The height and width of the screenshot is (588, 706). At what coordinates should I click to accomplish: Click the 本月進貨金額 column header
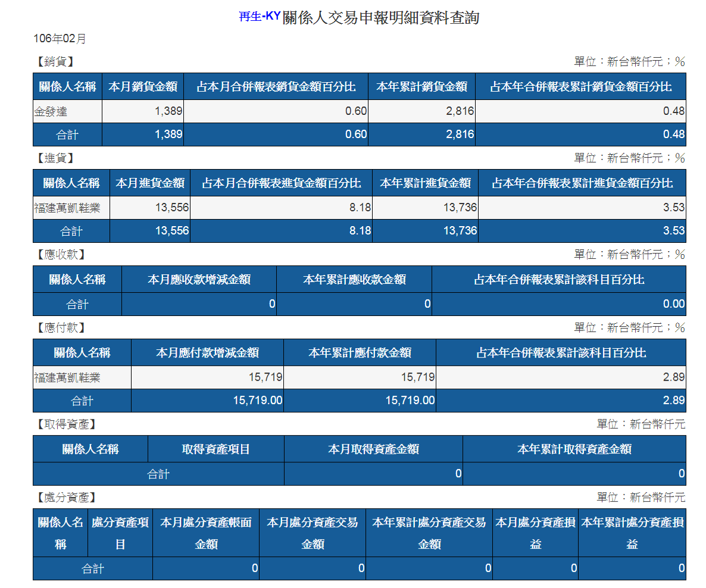pyautogui.click(x=150, y=183)
